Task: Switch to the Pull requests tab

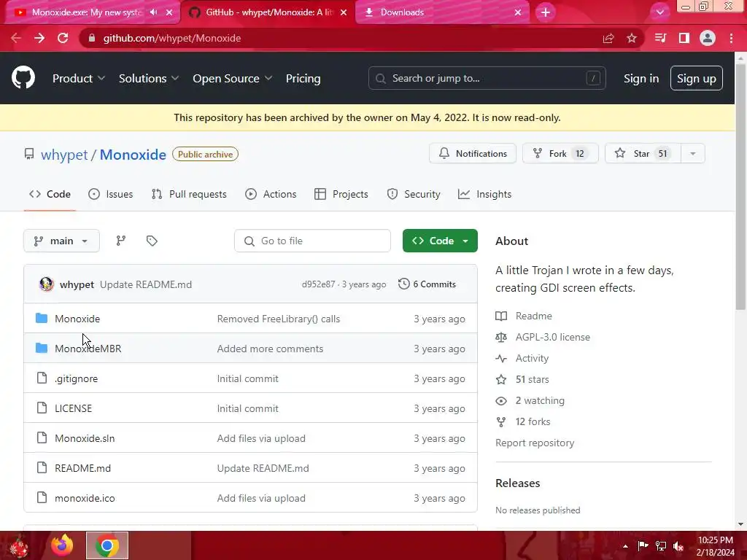Action: pyautogui.click(x=189, y=194)
